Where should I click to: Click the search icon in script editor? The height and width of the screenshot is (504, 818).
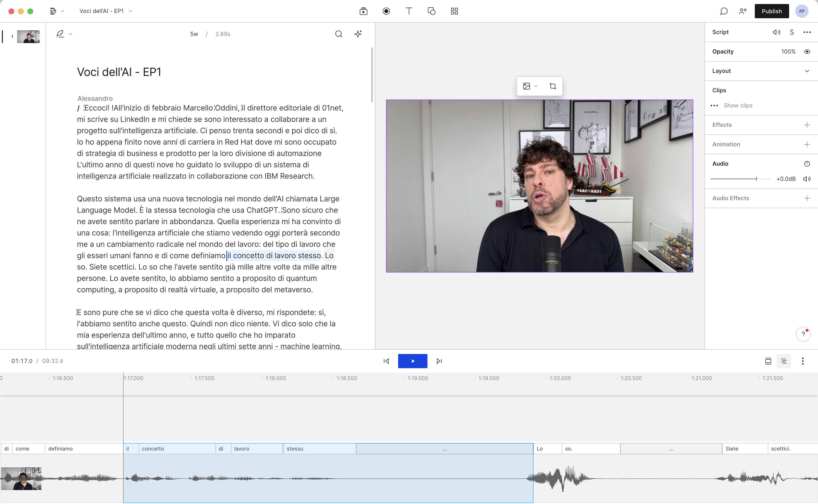339,34
